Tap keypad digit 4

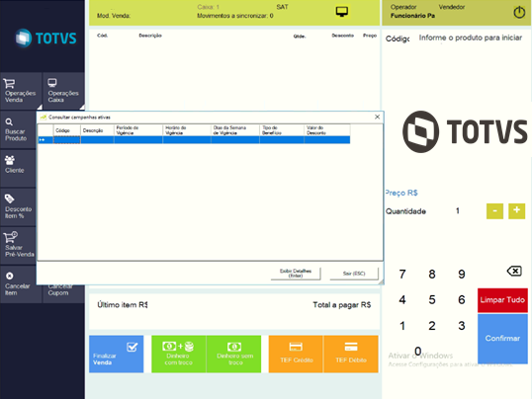pos(402,299)
